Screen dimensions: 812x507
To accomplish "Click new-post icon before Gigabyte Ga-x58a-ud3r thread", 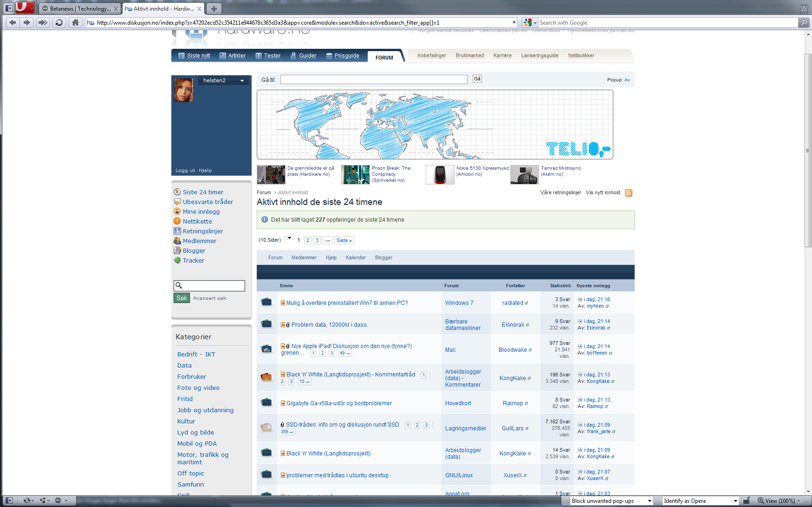I will click(x=283, y=403).
